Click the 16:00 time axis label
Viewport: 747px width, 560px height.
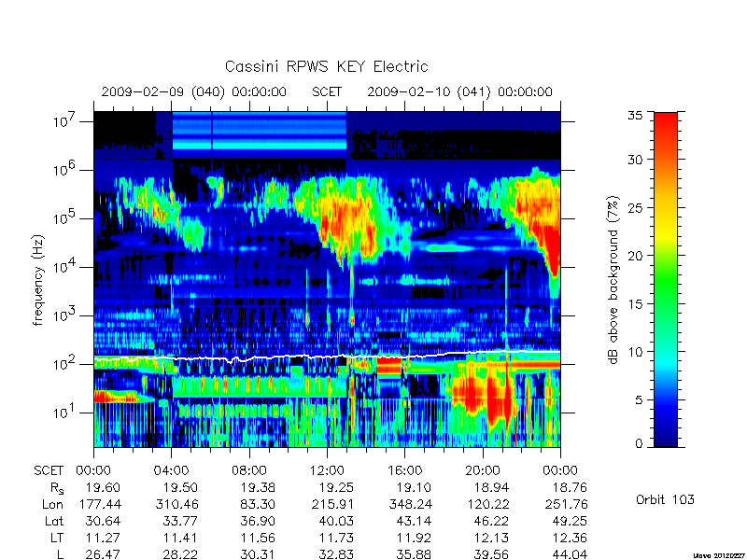404,471
